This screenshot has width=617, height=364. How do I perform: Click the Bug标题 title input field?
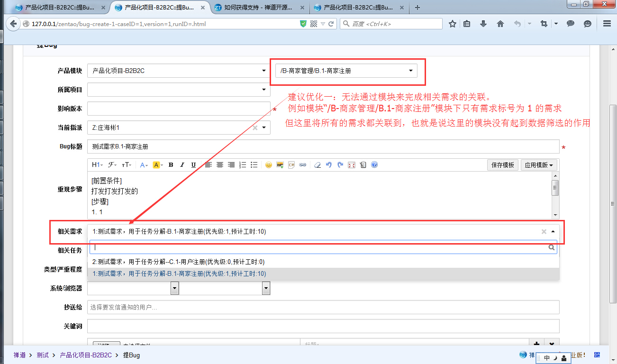[x=323, y=147]
